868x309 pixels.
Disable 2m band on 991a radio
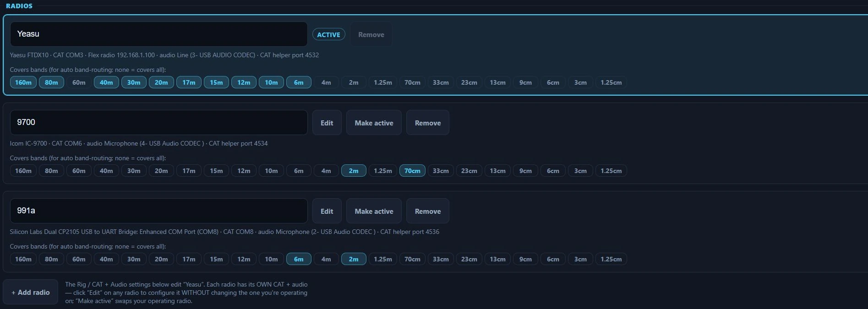click(x=354, y=259)
